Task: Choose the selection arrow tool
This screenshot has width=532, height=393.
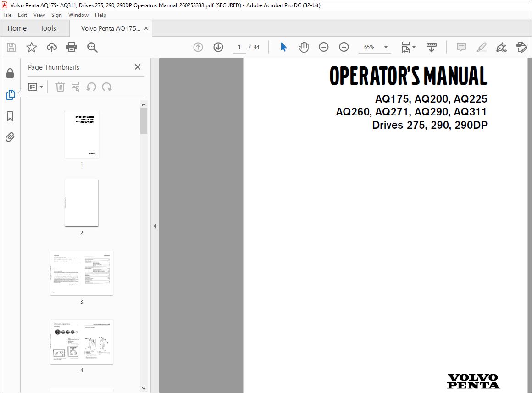Action: point(283,47)
